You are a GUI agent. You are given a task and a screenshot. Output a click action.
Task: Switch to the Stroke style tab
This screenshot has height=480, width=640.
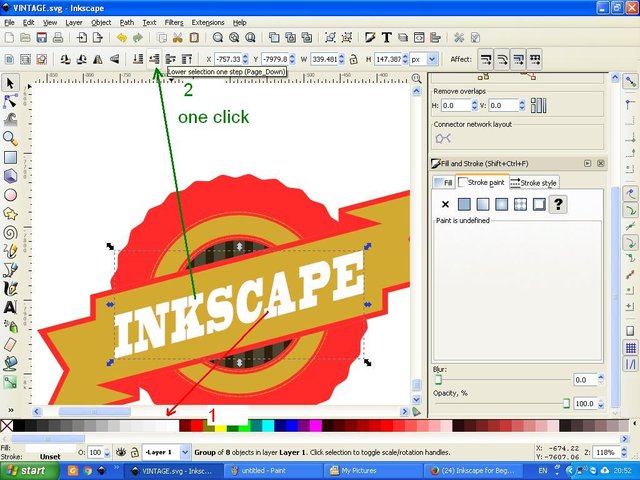[x=534, y=183]
